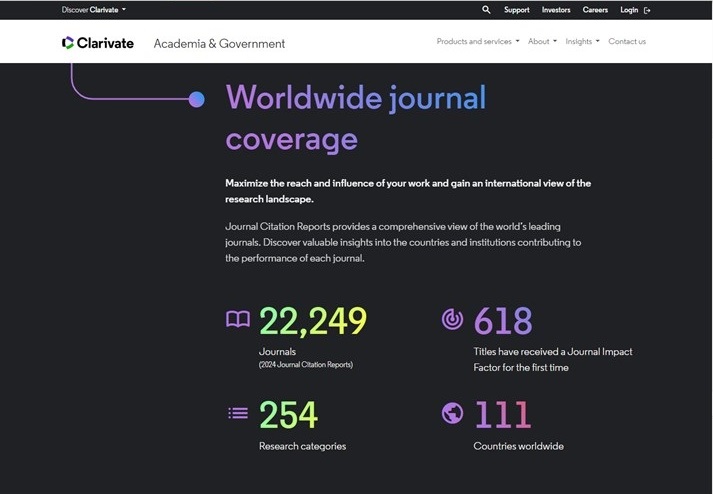Click the 'Countries worldwide' label

click(x=518, y=446)
